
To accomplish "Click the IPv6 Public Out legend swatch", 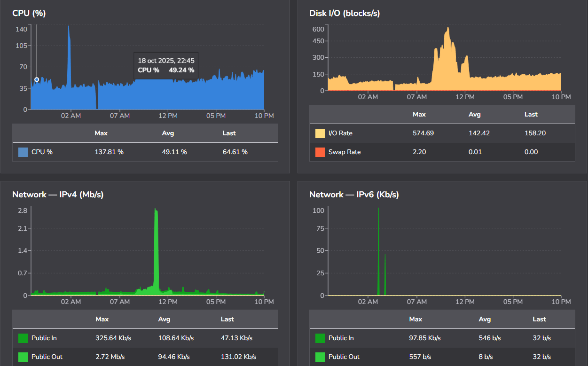I will click(320, 357).
